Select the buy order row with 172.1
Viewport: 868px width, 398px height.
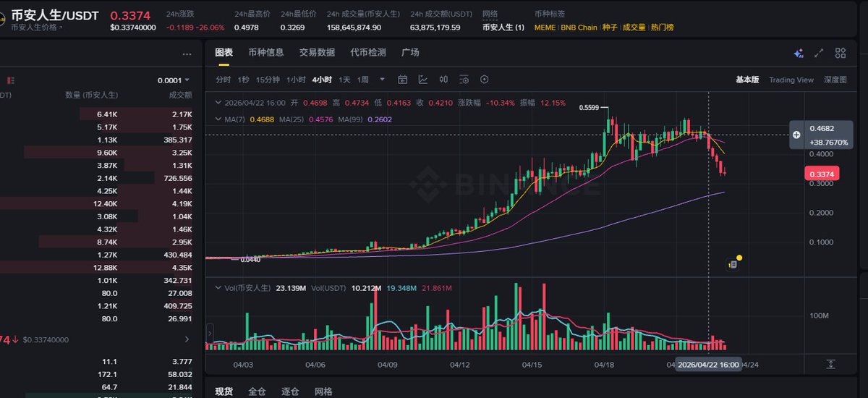click(95, 374)
